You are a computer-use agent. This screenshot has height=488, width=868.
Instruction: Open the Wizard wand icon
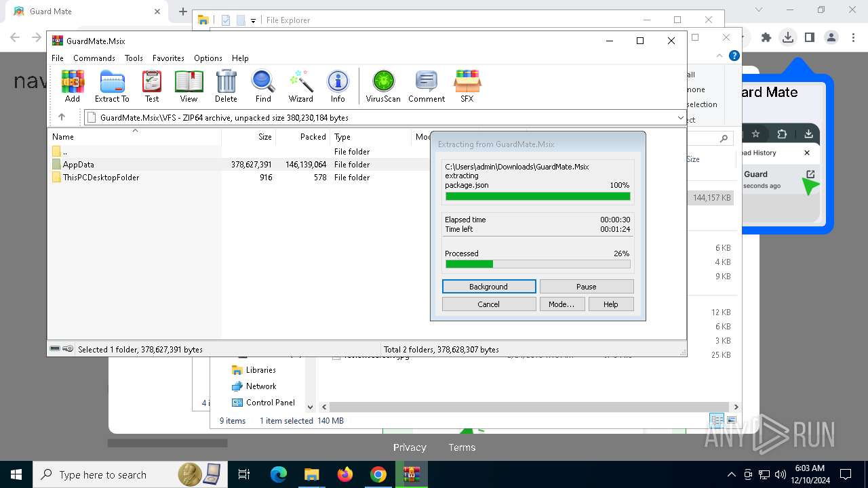[x=301, y=86]
